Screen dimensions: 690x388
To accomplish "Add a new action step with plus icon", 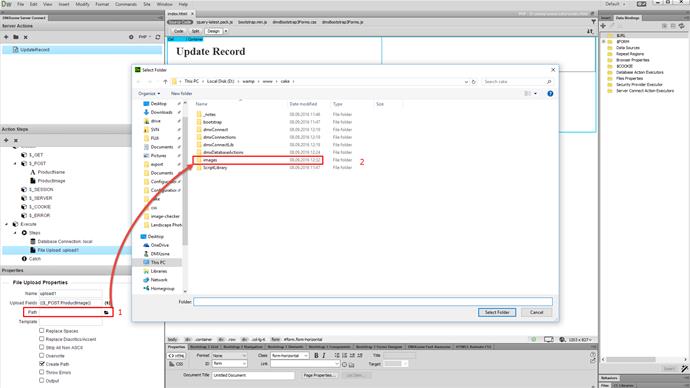I will (6, 140).
